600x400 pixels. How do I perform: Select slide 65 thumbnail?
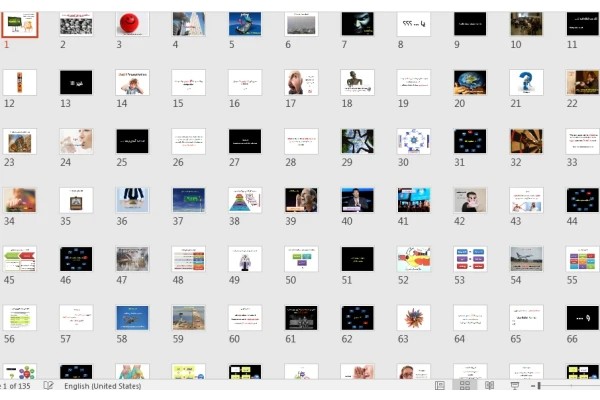pos(526,317)
